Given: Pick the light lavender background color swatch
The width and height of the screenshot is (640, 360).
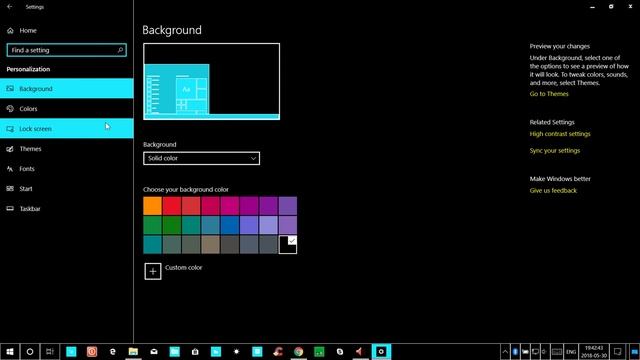Looking at the screenshot, I should point(268,225).
